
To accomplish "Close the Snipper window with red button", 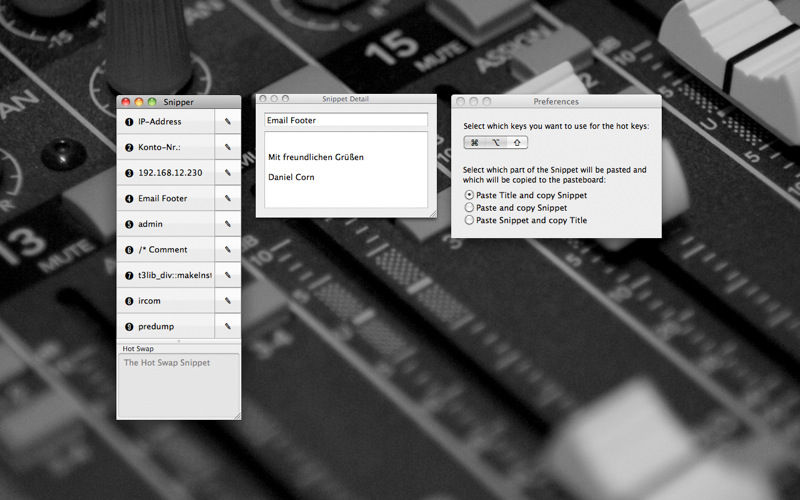I will 126,102.
